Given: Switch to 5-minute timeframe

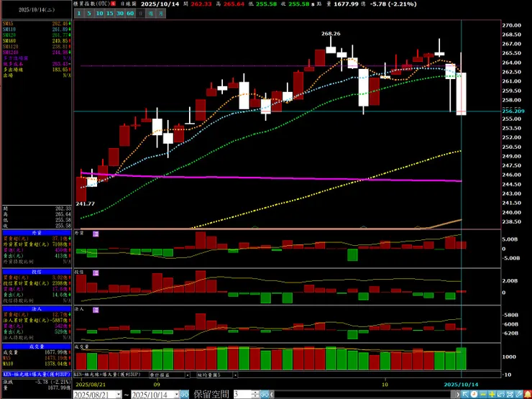Looking at the screenshot, I should point(89,13).
